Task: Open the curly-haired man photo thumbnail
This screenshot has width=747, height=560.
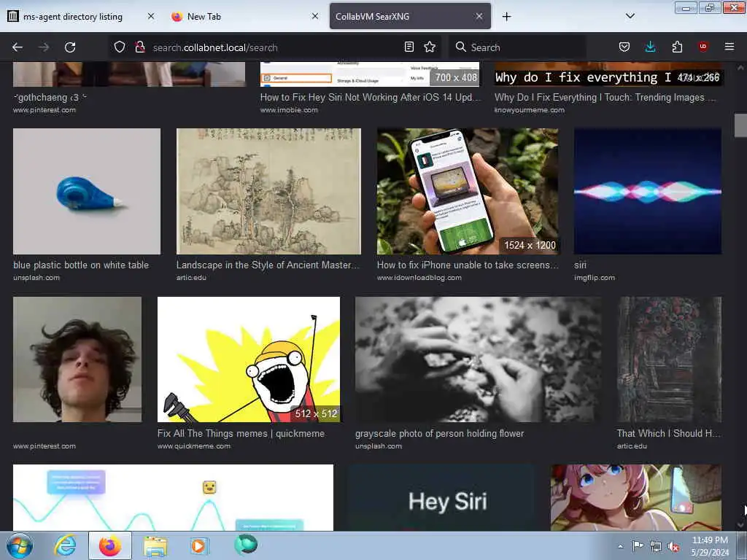Action: [77, 359]
